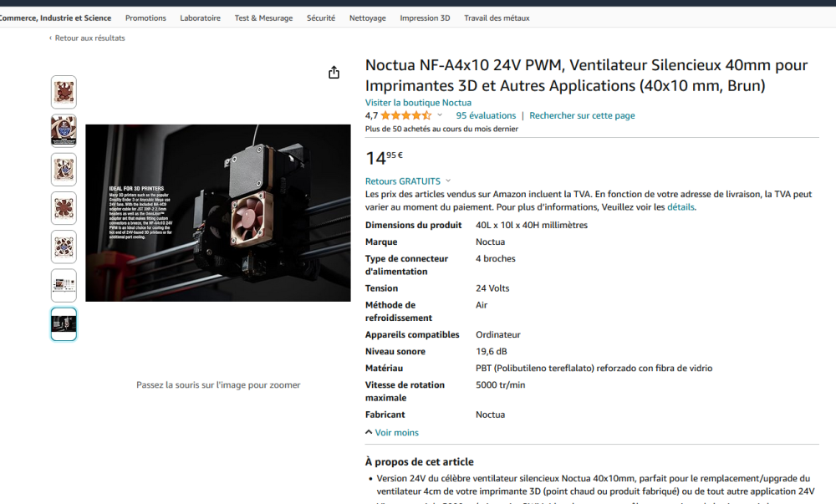The image size is (836, 504).
Task: Click the '4 broches' connector value
Action: [495, 259]
